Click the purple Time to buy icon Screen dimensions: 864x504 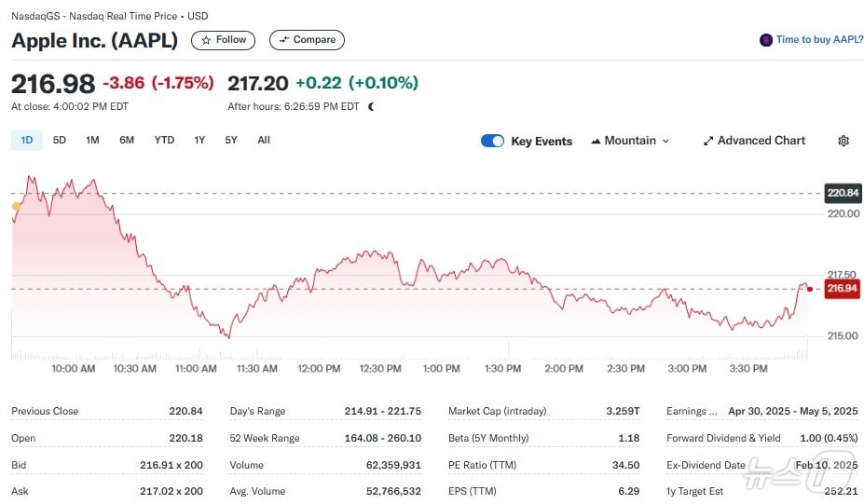pos(766,40)
